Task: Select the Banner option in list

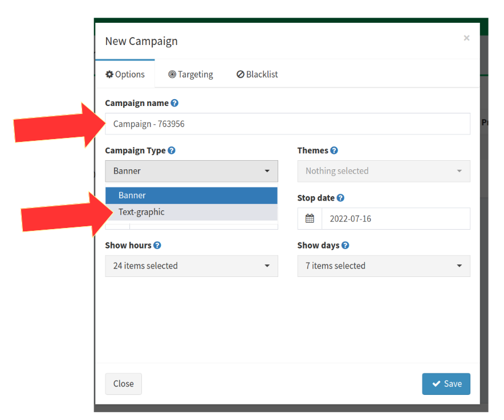Action: [x=191, y=195]
